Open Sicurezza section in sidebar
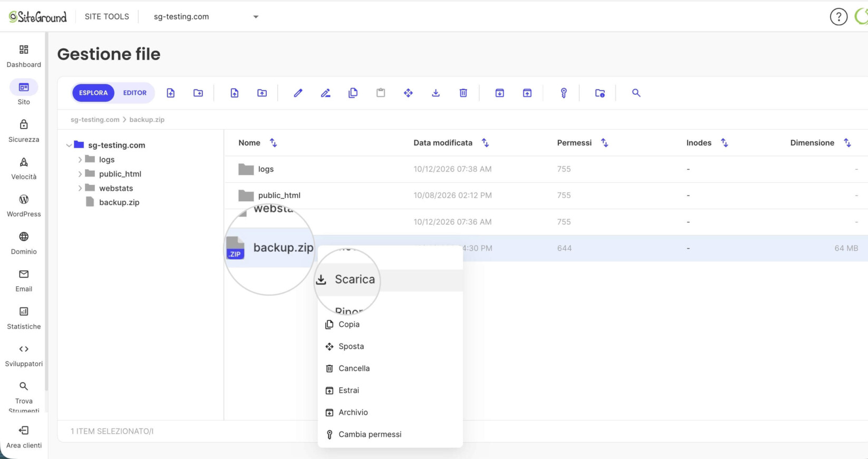Image resolution: width=868 pixels, height=459 pixels. pyautogui.click(x=24, y=131)
